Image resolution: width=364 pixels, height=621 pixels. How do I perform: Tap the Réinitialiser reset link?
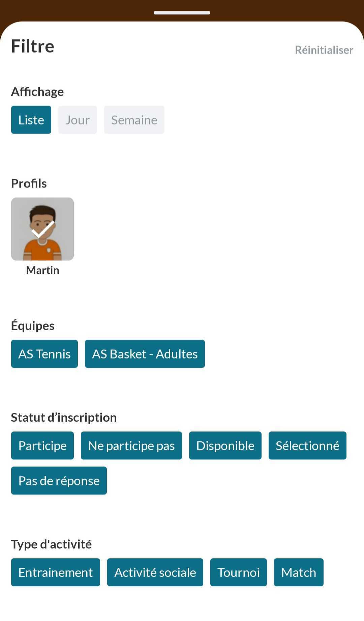click(x=324, y=50)
